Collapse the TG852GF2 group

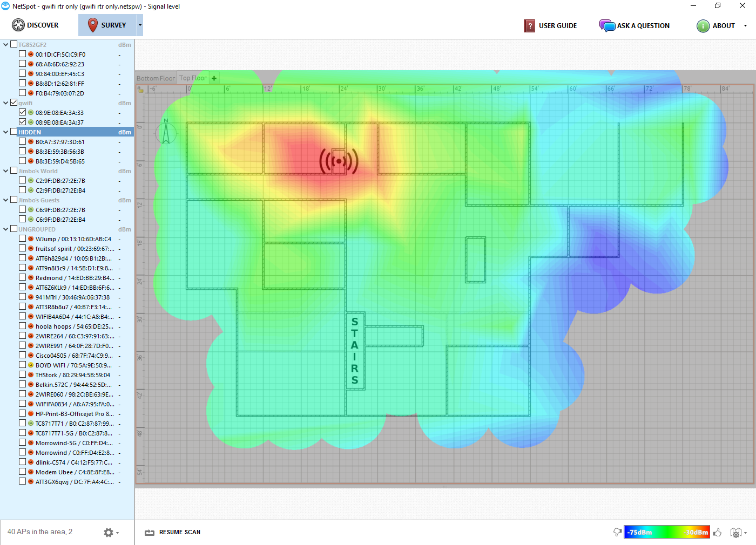[x=6, y=45]
